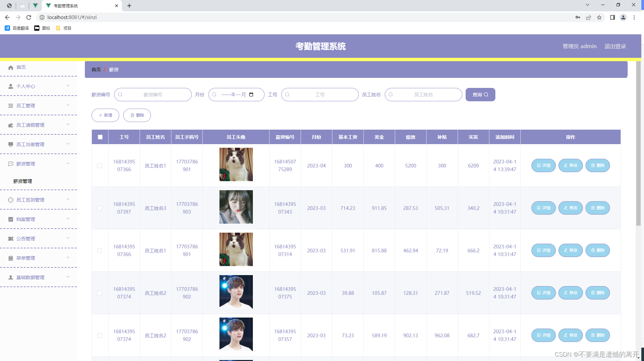
Task: Expand the 个人中心 menu chevron
Action: [68, 86]
